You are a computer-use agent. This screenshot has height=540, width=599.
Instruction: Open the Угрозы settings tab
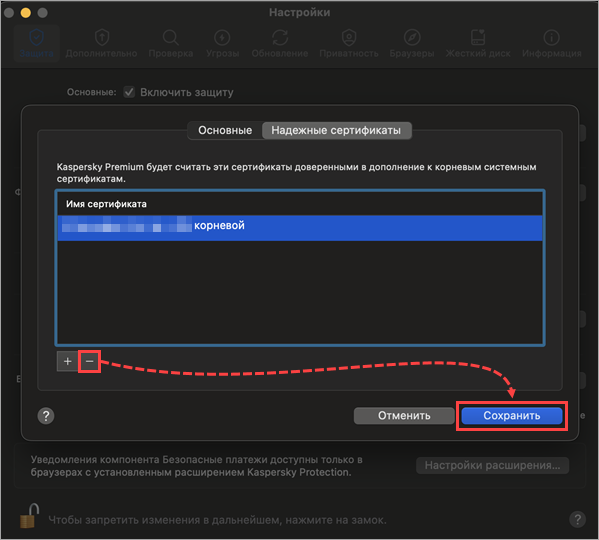(222, 44)
